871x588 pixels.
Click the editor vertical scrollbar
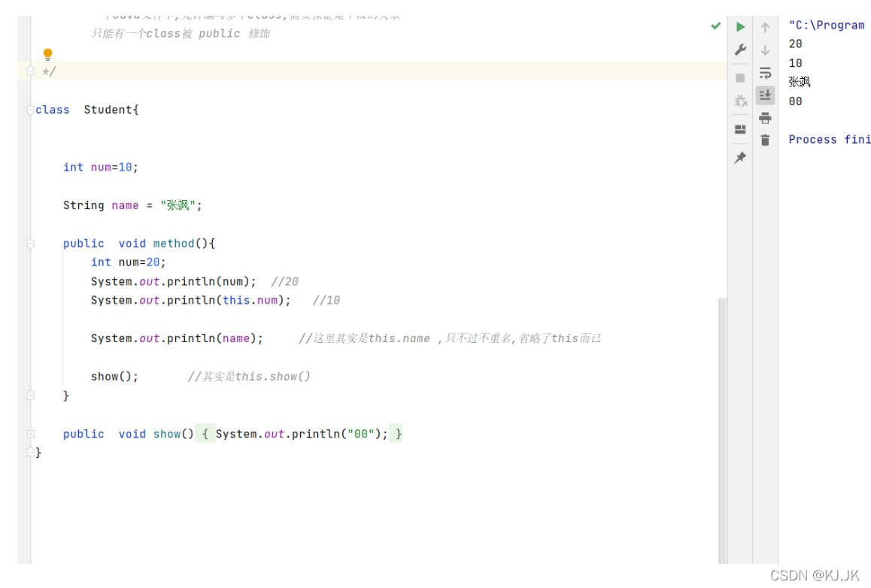point(723,429)
